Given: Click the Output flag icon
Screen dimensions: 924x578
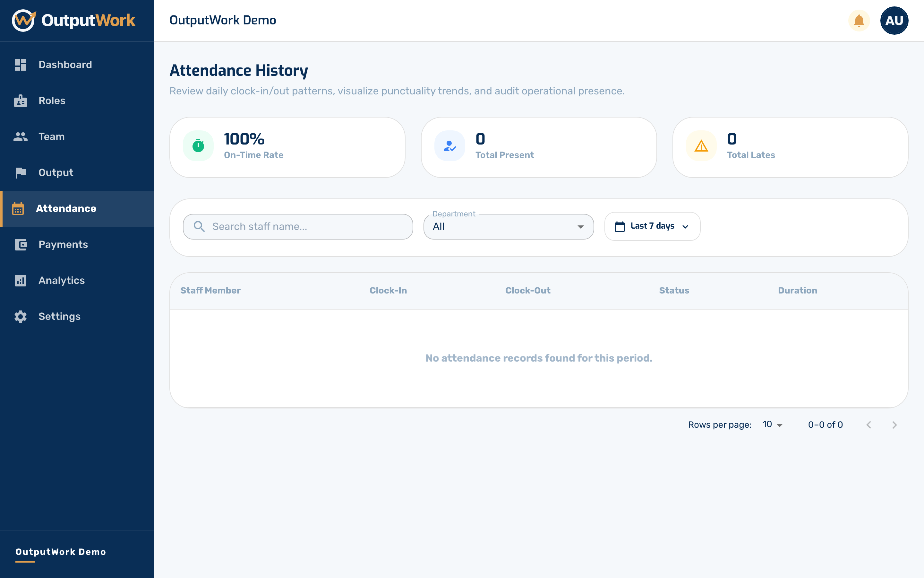Looking at the screenshot, I should click(20, 173).
